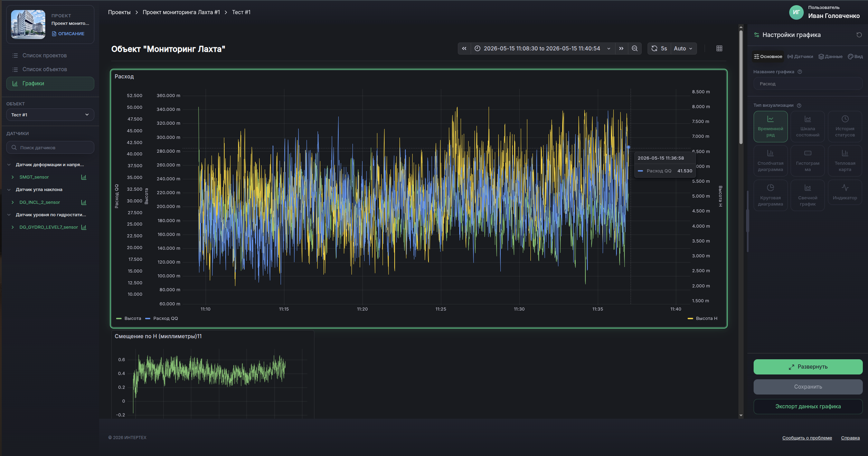This screenshot has height=456, width=868.
Task: Click chart icon next to DG_INCL_2_sensor
Action: pyautogui.click(x=84, y=202)
